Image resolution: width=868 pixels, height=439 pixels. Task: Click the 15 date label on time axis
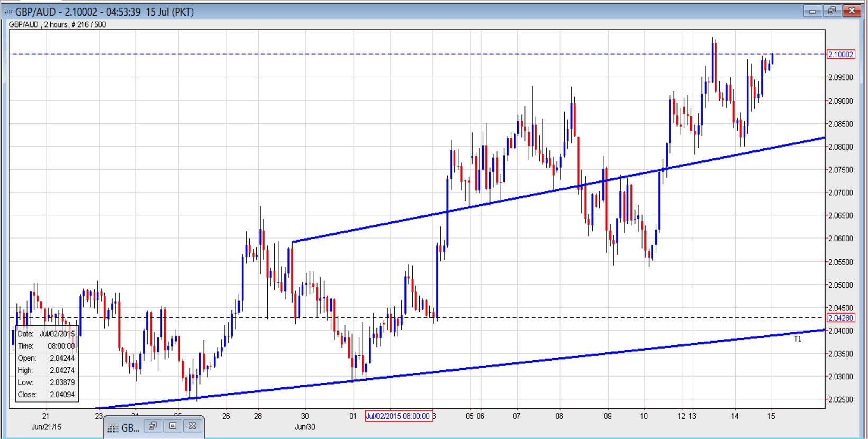click(x=771, y=416)
